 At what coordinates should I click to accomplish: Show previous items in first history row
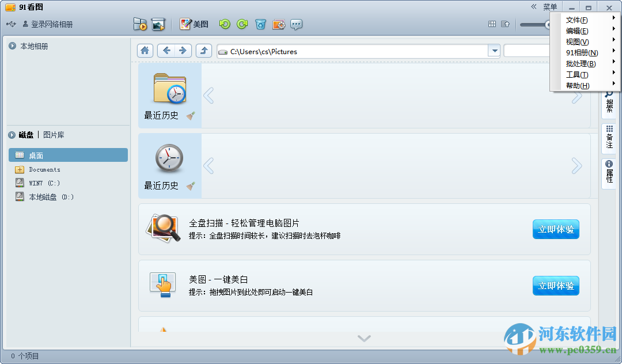pyautogui.click(x=208, y=95)
